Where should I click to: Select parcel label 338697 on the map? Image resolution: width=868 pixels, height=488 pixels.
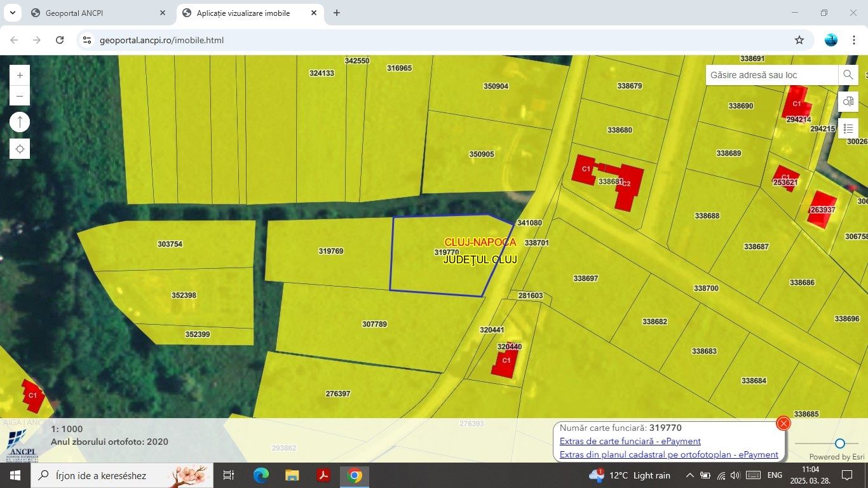tap(586, 278)
